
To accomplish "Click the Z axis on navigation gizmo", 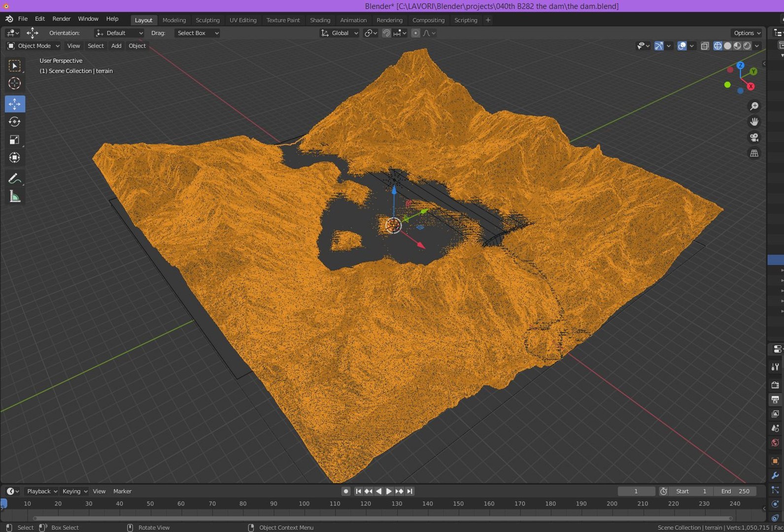I will tap(740, 65).
